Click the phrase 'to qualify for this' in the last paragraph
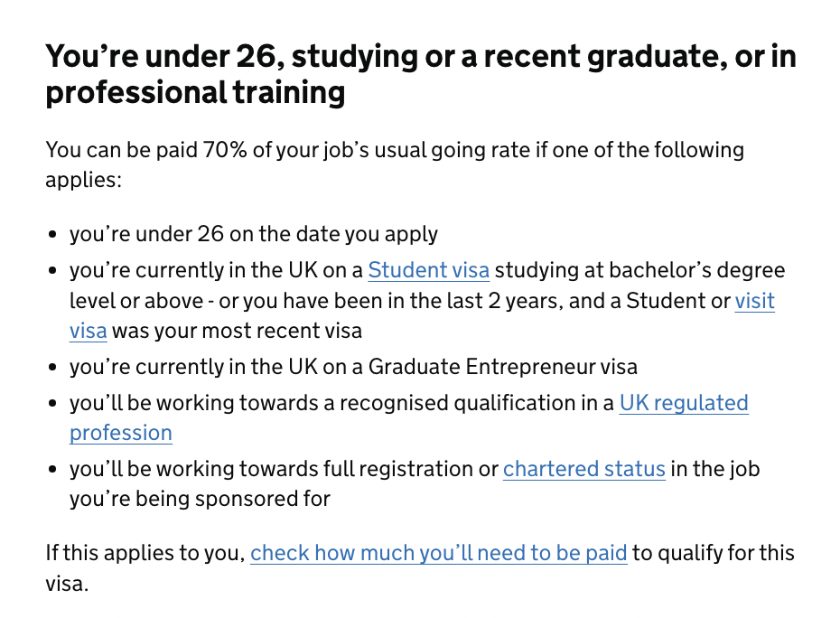840x618 pixels. [x=713, y=553]
